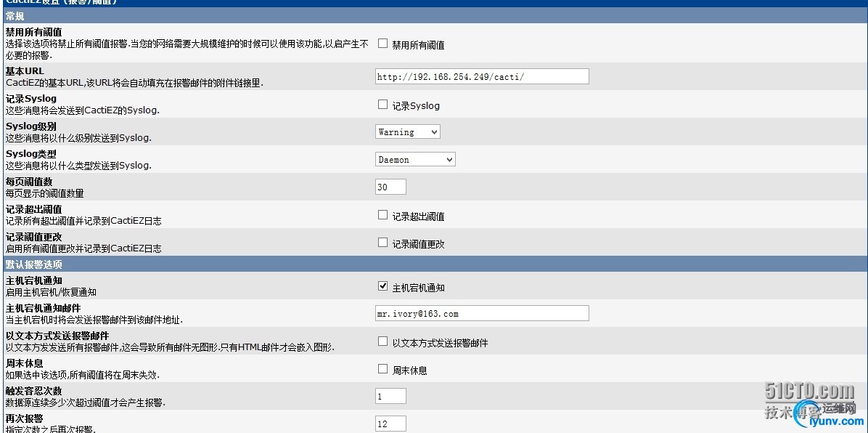This screenshot has height=433, width=868.
Task: Click the bold Syslog类型 row title
Action: pyautogui.click(x=31, y=154)
